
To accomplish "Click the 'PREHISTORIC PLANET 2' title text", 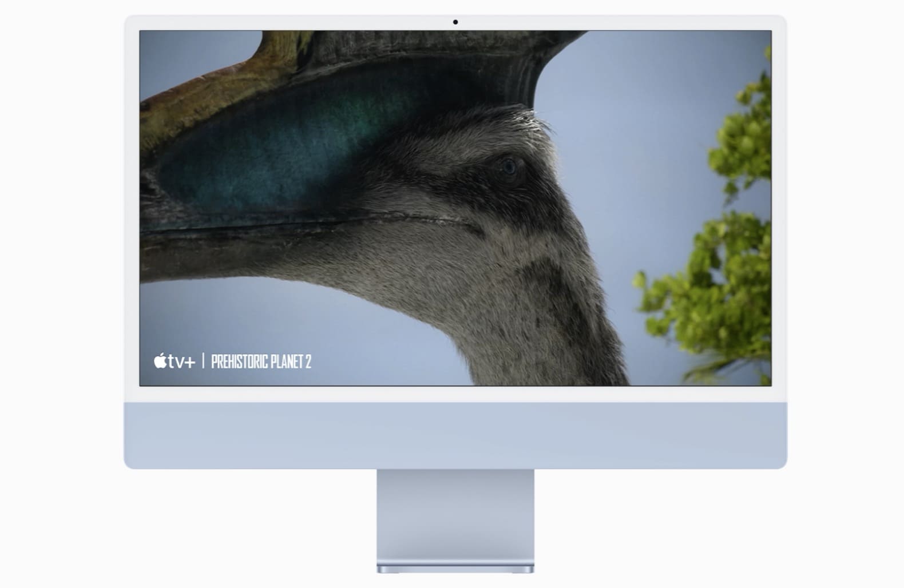I will (x=261, y=361).
